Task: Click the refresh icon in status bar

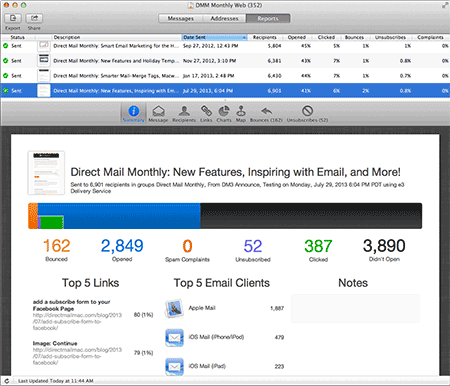Action: click(7, 381)
